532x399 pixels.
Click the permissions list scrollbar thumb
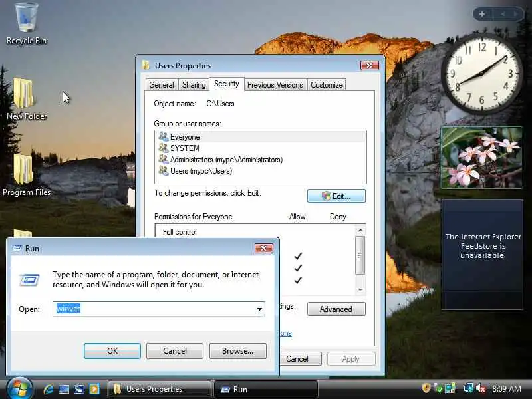pyautogui.click(x=360, y=255)
